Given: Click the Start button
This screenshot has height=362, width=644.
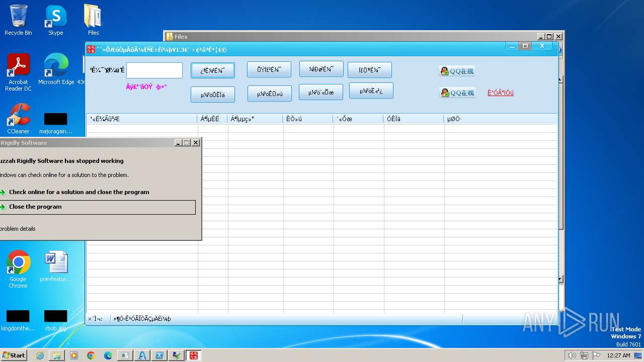Looking at the screenshot, I should click(x=14, y=355).
